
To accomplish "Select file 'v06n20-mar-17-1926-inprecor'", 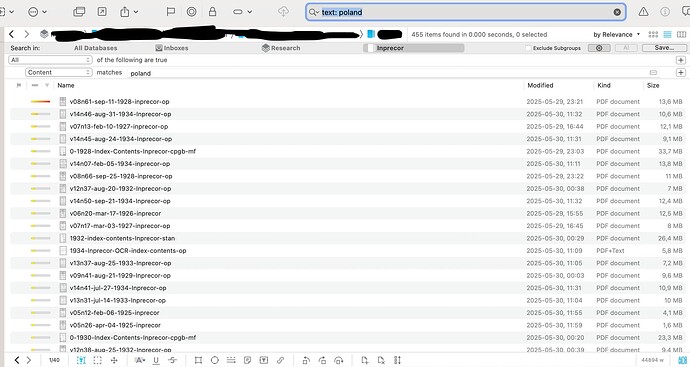I will (x=115, y=213).
